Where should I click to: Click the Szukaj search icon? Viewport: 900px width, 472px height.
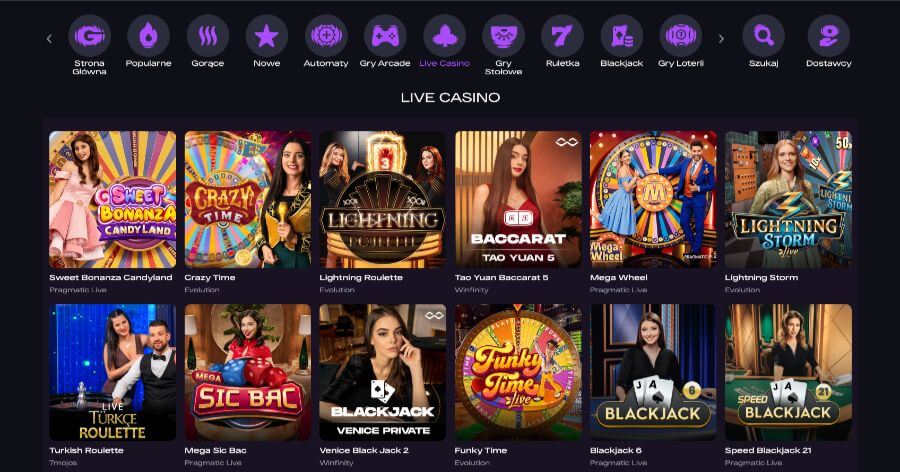[763, 36]
